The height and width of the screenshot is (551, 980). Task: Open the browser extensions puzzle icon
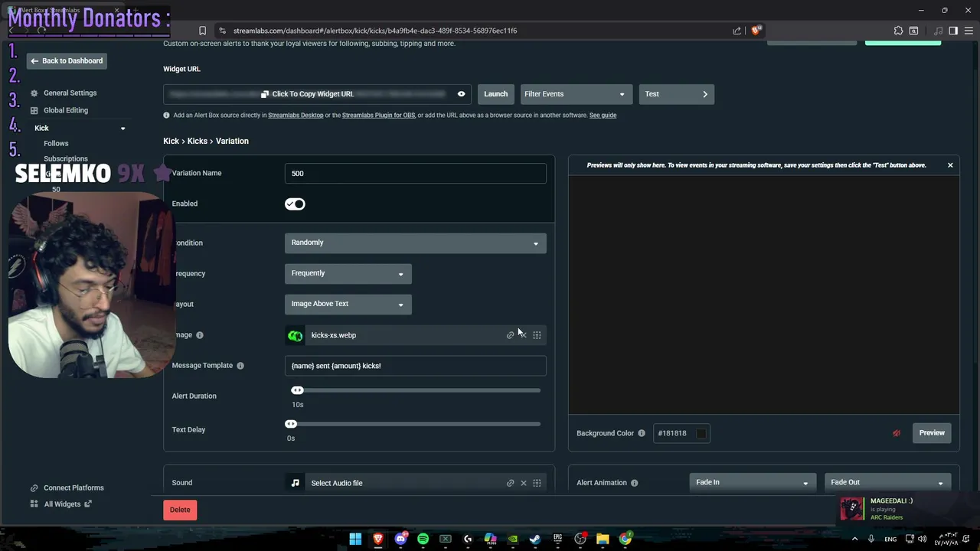[898, 31]
